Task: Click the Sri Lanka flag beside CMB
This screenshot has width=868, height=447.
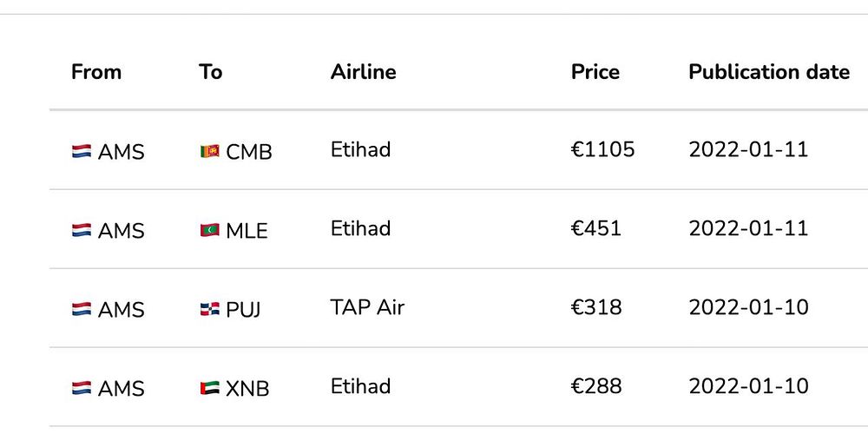Action: (x=209, y=151)
